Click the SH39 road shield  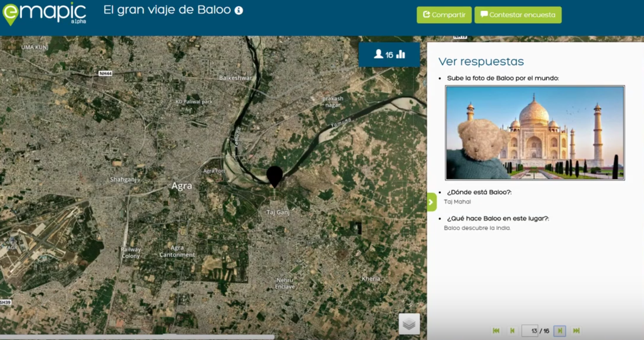(5, 302)
